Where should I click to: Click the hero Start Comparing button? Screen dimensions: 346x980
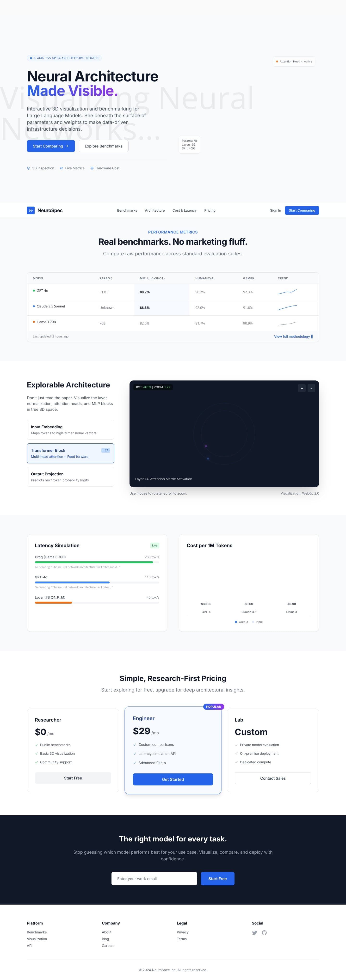pos(51,146)
